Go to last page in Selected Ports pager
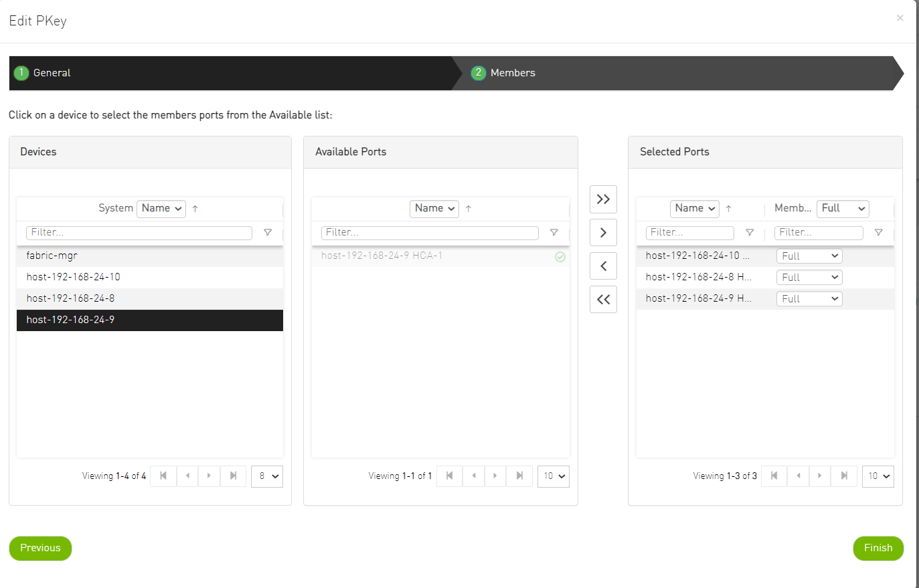Viewport: 919px width, 588px height. [844, 476]
